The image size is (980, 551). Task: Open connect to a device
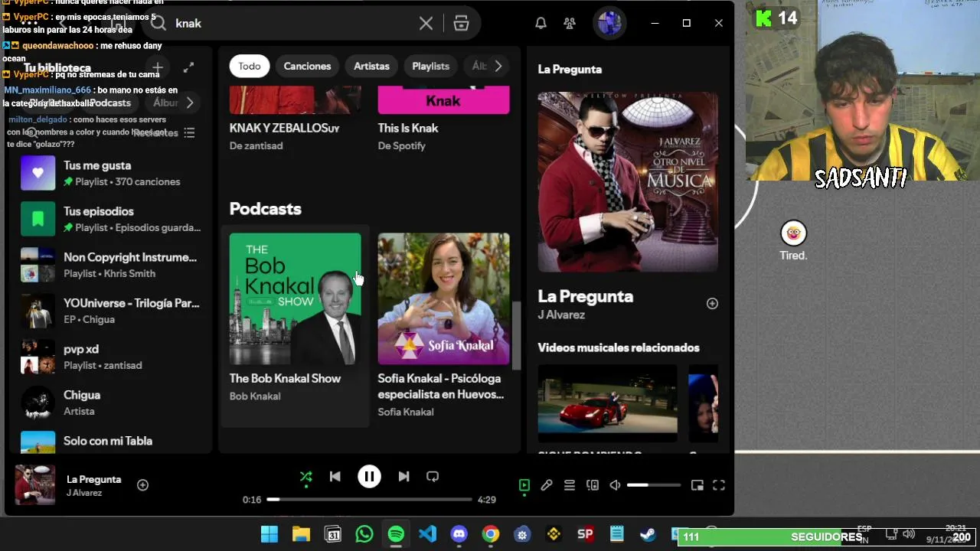593,485
